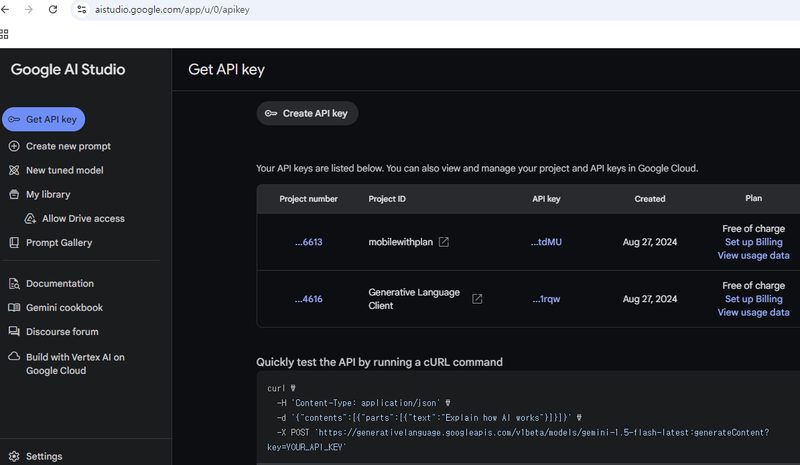Viewport: 800px width, 465px height.
Task: Click the browser forward arrow
Action: coord(29,9)
